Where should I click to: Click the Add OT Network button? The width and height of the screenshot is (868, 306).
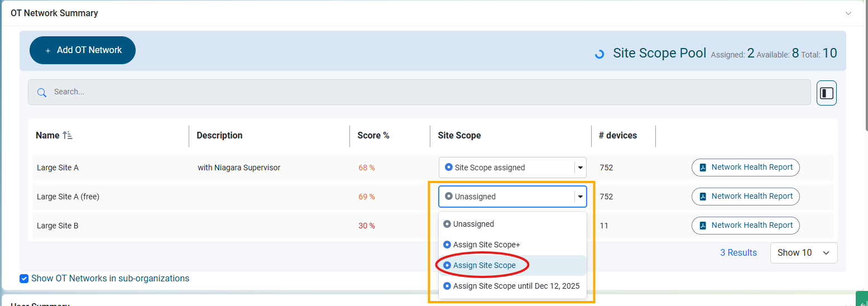83,50
